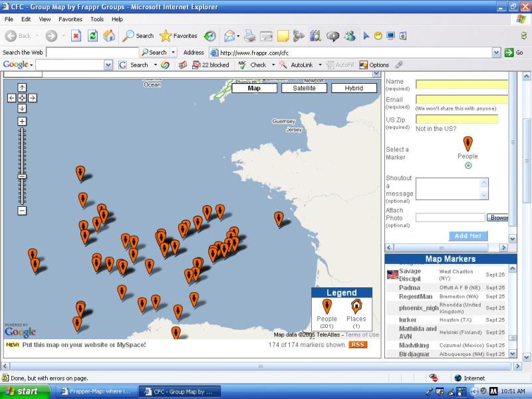
Task: Open the History icon
Action: click(210, 36)
